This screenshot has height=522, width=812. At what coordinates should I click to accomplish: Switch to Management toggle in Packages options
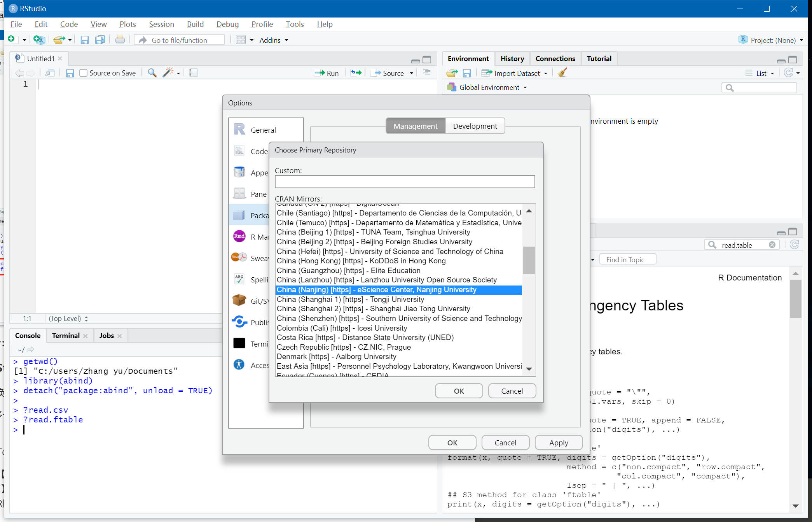415,126
